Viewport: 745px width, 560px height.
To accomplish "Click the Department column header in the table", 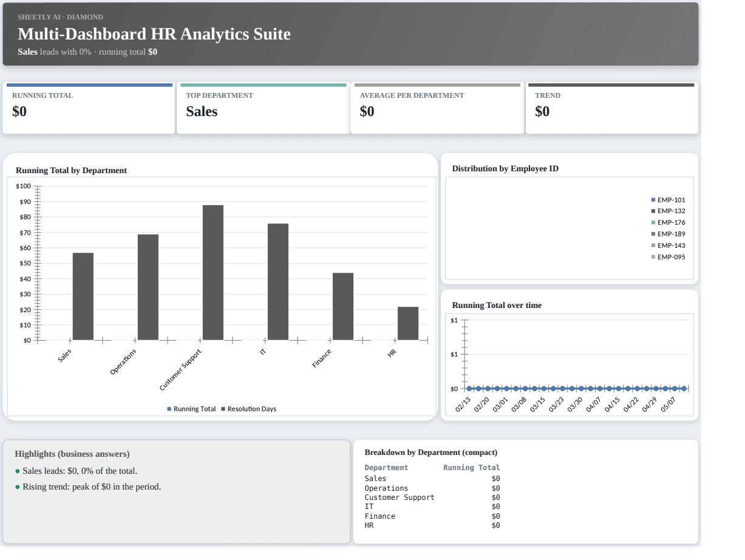I will click(386, 468).
